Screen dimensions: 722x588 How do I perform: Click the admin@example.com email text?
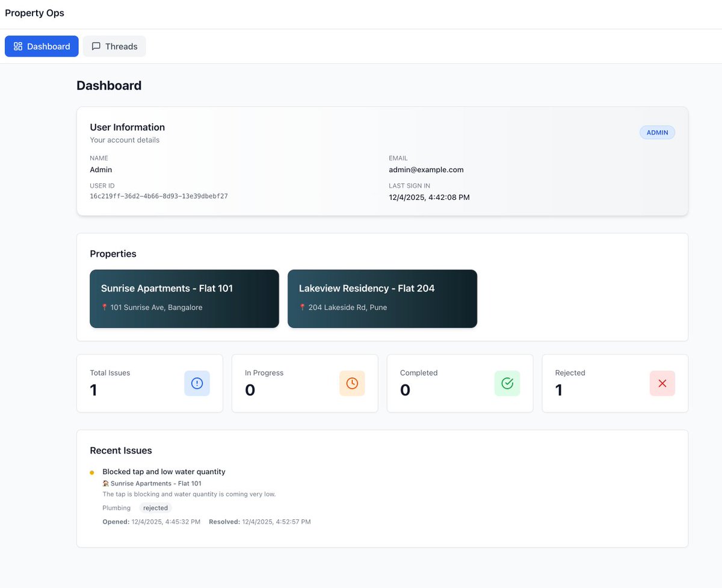point(426,170)
